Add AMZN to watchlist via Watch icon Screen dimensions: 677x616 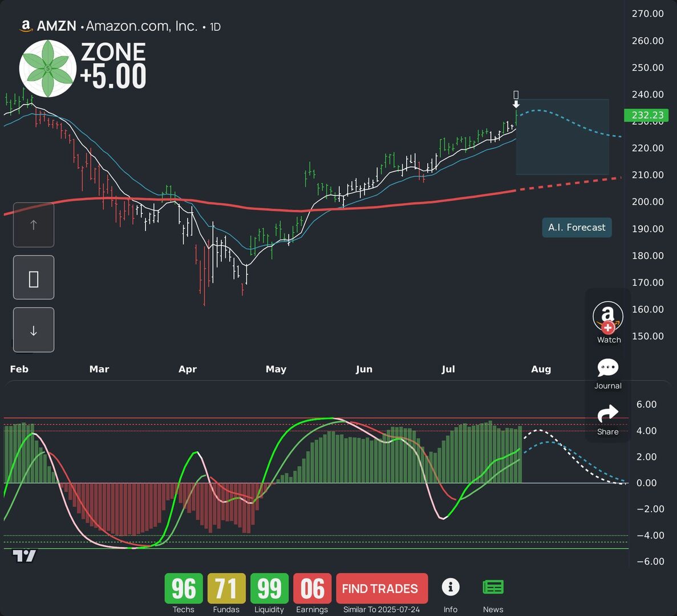click(608, 318)
